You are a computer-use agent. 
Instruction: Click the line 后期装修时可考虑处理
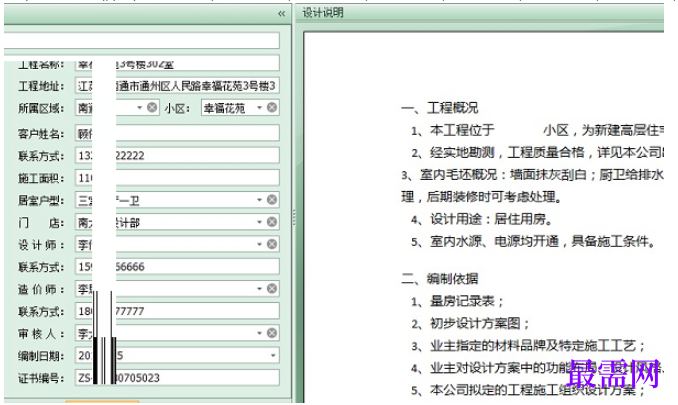pos(481,197)
